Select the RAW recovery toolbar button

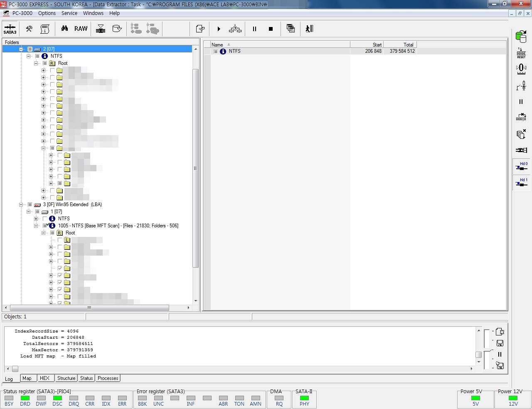(81, 29)
